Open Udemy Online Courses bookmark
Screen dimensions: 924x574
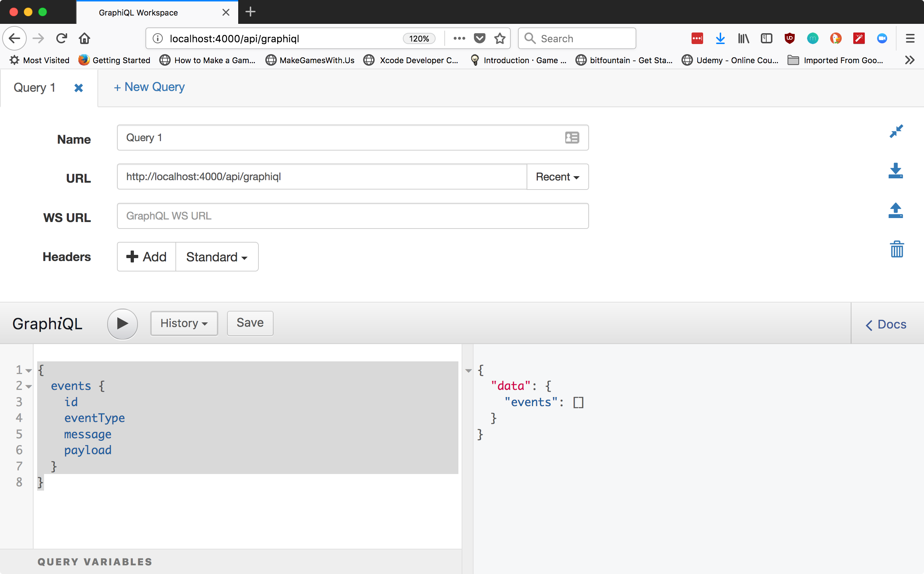point(731,60)
